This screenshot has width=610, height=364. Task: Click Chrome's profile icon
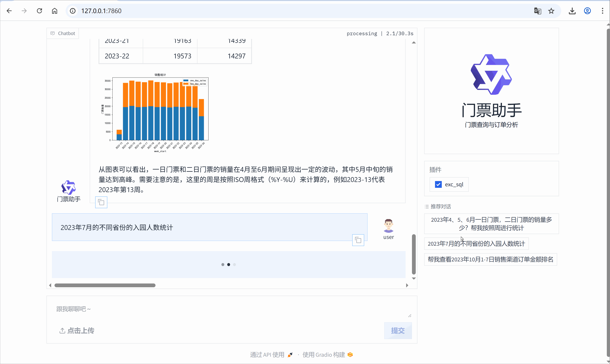587,11
